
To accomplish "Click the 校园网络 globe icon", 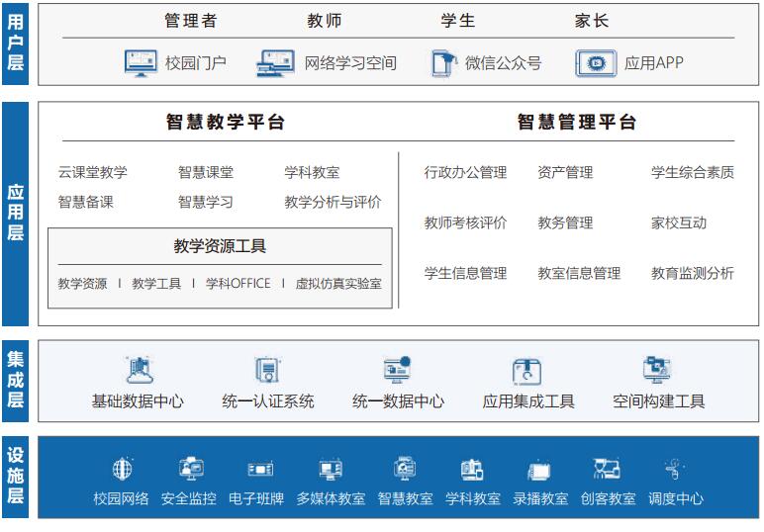I will pos(122,469).
